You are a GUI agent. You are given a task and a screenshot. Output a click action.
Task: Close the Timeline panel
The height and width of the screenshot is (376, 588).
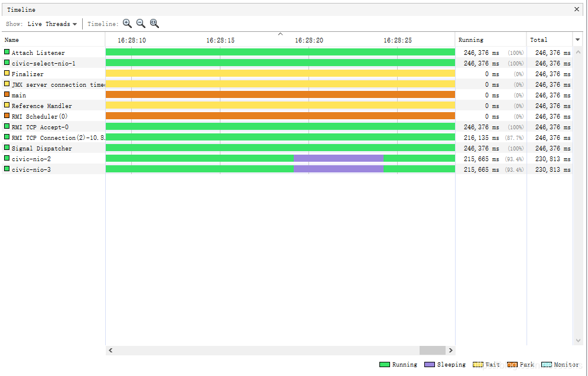(577, 9)
